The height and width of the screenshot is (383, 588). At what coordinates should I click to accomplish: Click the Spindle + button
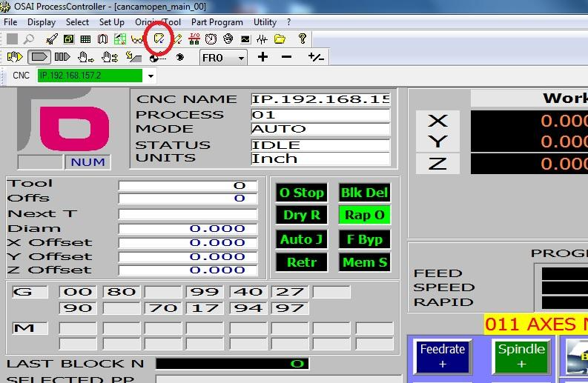pyautogui.click(x=521, y=356)
